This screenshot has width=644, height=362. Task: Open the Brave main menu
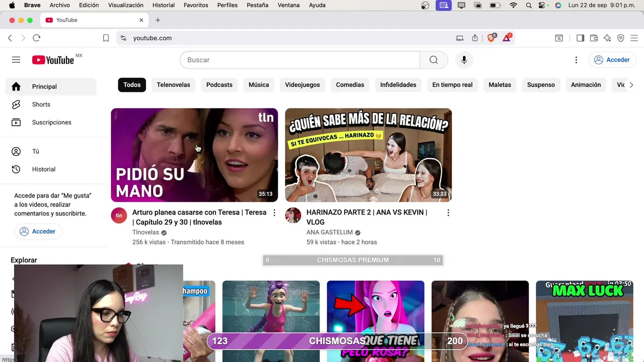(x=634, y=38)
